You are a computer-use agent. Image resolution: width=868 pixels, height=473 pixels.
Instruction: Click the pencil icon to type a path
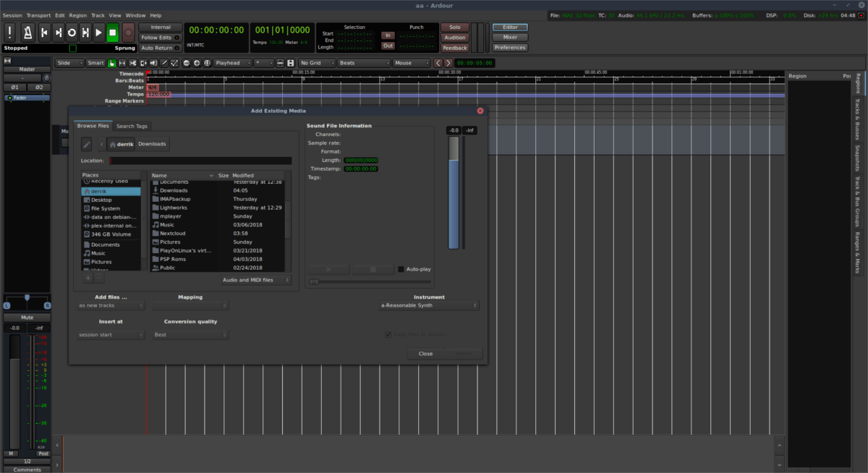87,144
